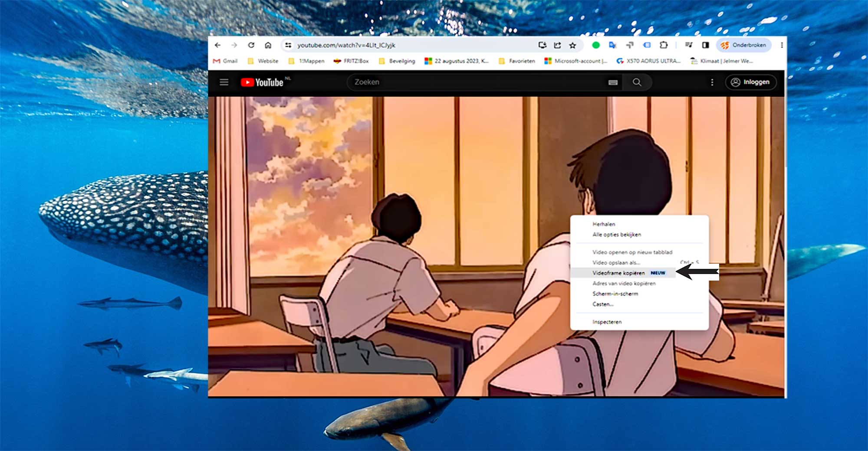
Task: Open the Klimaat Jelmer bookmark
Action: [x=722, y=61]
